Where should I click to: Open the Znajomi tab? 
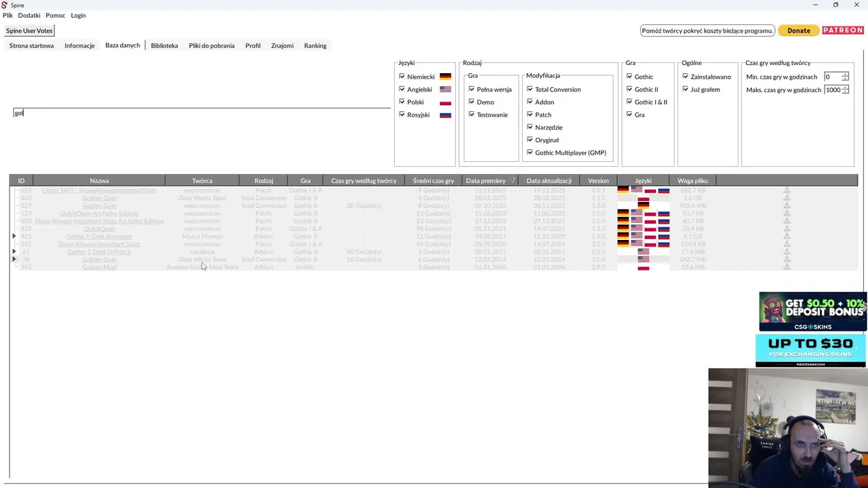[282, 45]
